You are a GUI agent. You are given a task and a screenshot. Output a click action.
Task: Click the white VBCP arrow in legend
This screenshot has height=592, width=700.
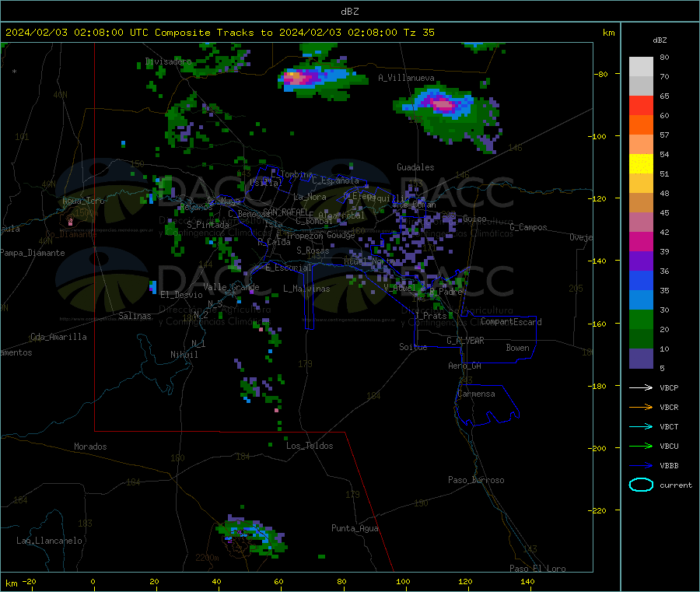(x=641, y=387)
